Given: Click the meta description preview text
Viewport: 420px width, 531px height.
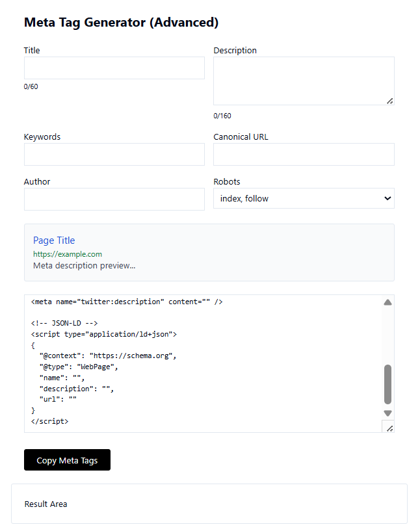Looking at the screenshot, I should click(x=84, y=266).
